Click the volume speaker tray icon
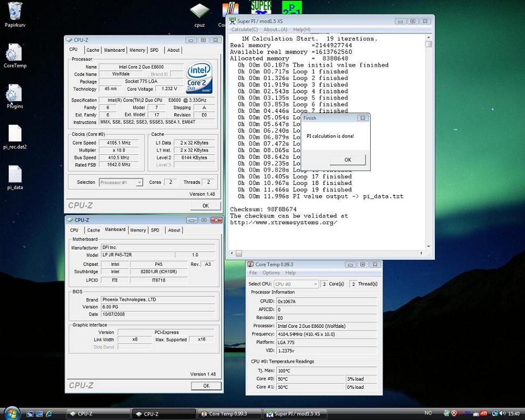Image resolution: width=525 pixels, height=420 pixels. (503, 414)
